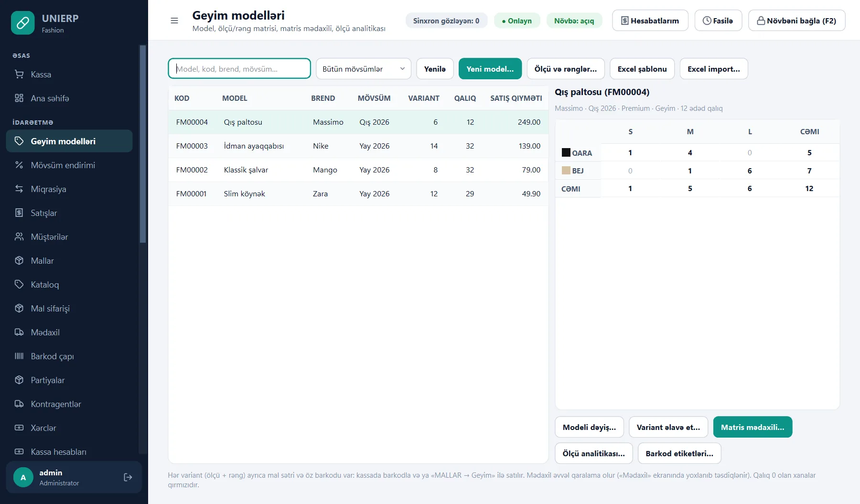Image resolution: width=860 pixels, height=504 pixels.
Task: Select the İdman ayaqqabısı model row
Action: tap(358, 146)
